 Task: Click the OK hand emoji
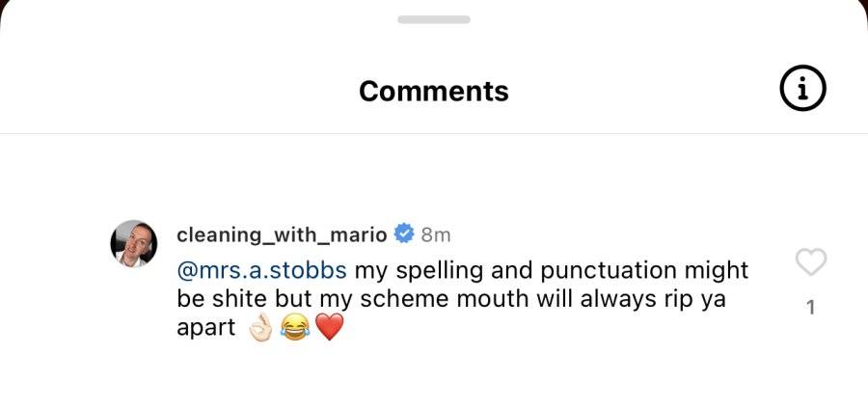(260, 327)
